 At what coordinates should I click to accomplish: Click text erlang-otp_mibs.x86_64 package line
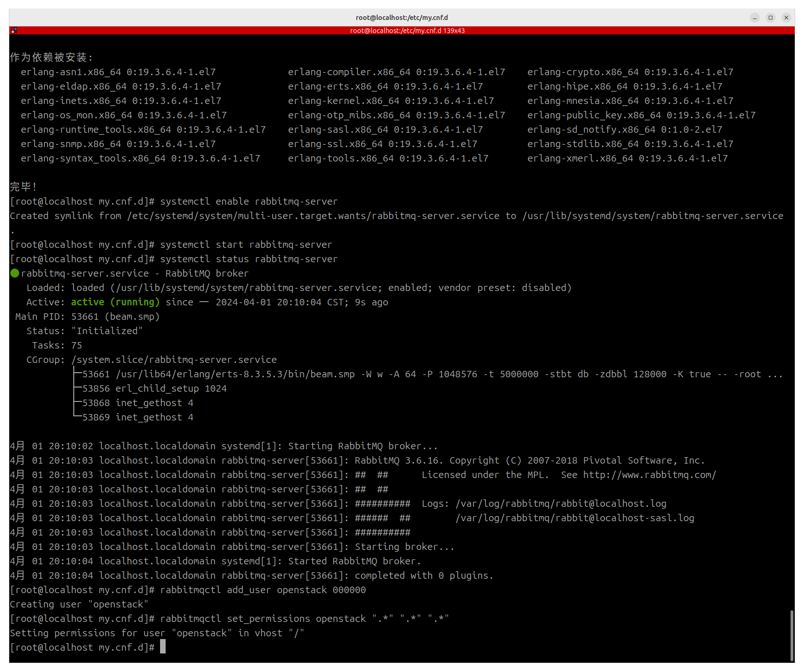[397, 116]
